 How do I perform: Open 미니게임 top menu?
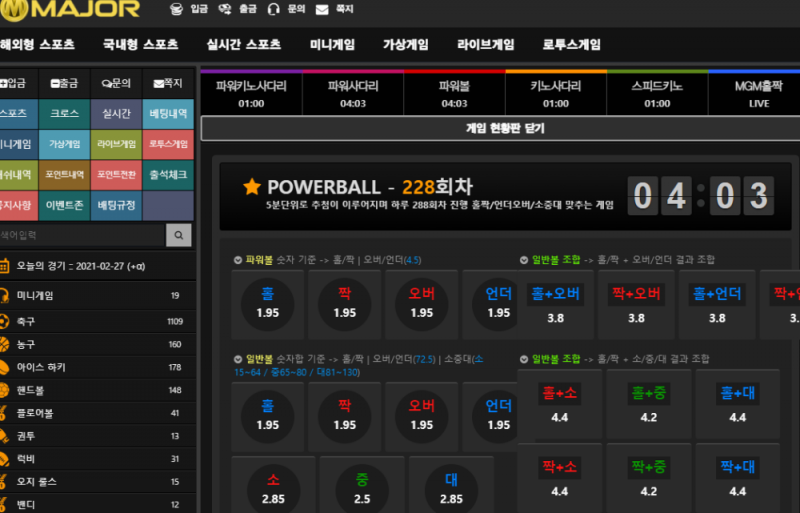(332, 45)
